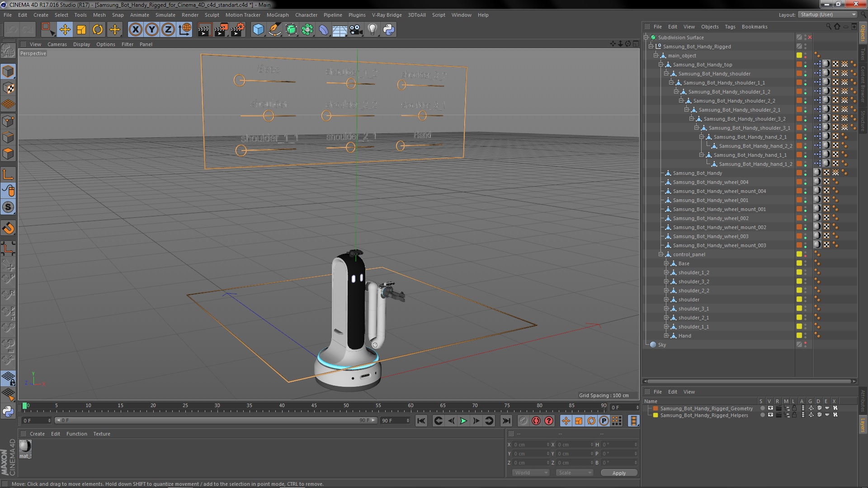The height and width of the screenshot is (488, 868).
Task: Enable Texture mode in left toolbar
Action: pos(8,88)
